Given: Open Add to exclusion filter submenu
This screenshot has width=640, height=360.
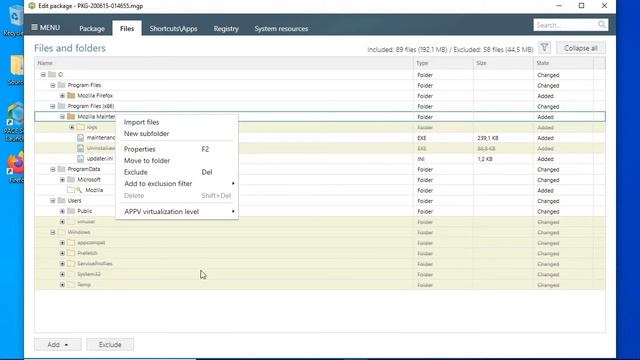Looking at the screenshot, I should 177,184.
